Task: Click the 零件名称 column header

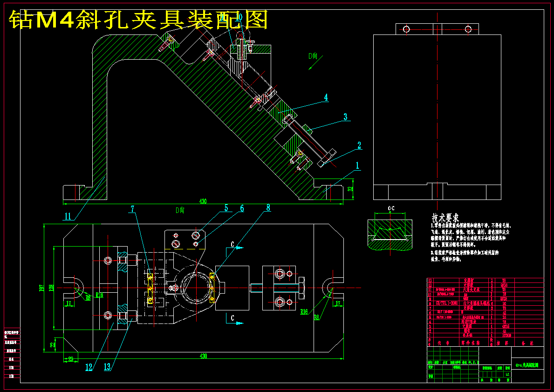Action: pos(470,343)
